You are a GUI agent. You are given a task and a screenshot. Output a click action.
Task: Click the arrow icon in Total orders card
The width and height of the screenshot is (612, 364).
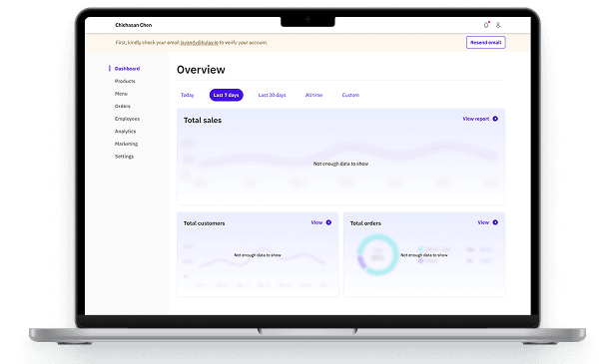[x=495, y=222]
